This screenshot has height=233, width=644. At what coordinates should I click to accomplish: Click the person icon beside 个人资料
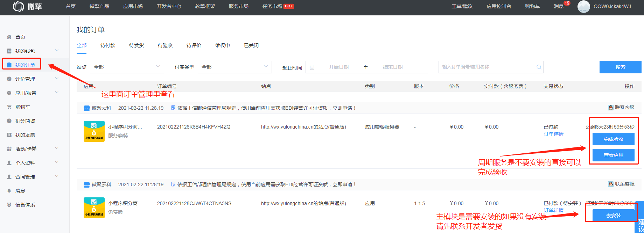(x=9, y=163)
